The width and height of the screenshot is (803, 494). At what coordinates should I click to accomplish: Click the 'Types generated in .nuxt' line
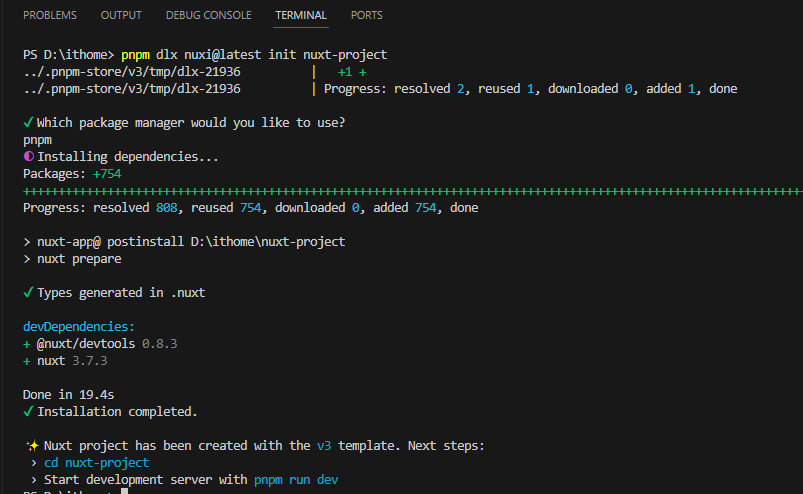114,293
